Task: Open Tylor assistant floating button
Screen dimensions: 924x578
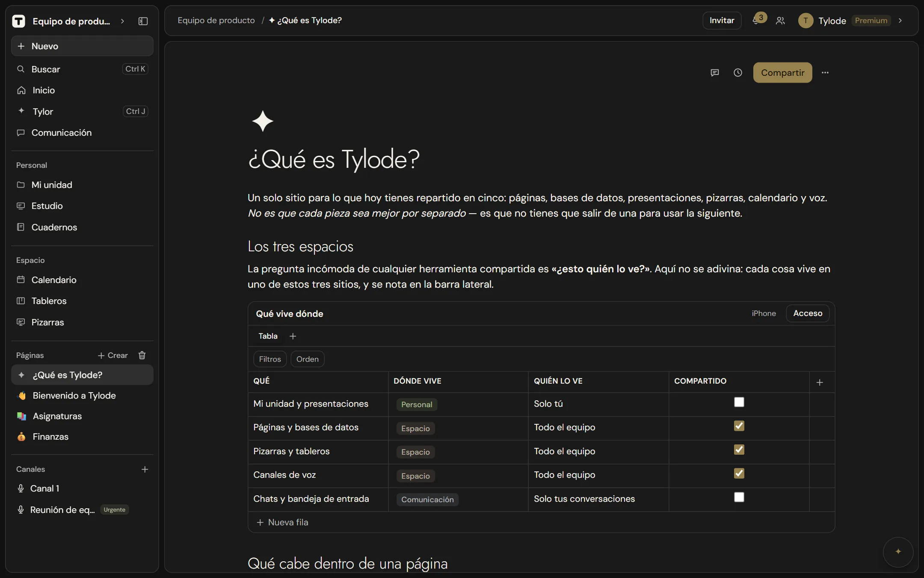Action: tap(898, 551)
